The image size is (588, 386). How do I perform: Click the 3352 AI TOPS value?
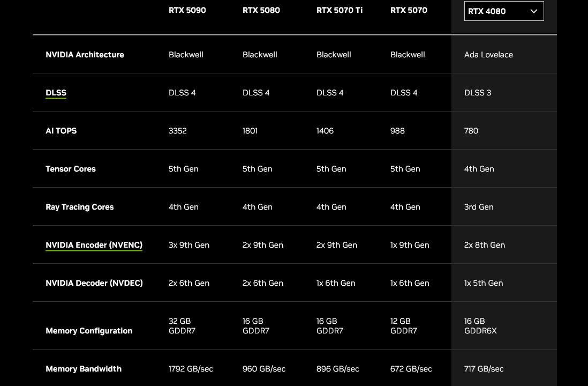click(177, 131)
